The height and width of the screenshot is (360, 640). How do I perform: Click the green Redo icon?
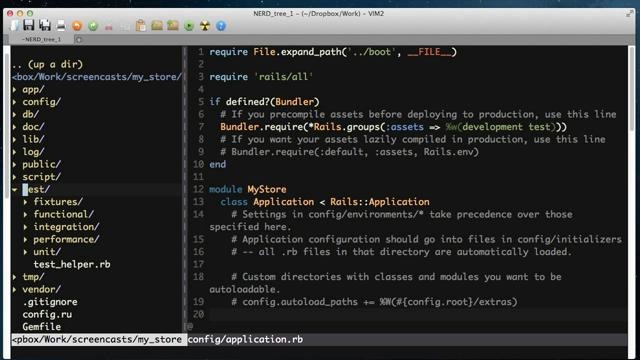click(x=93, y=26)
